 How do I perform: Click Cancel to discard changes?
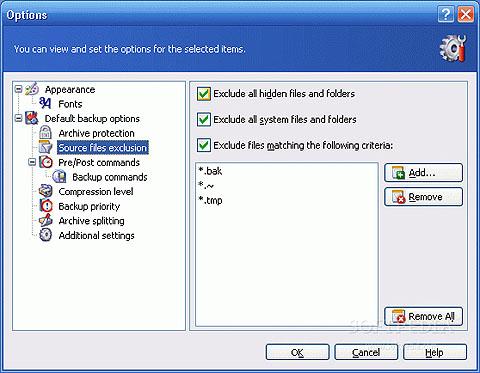pyautogui.click(x=366, y=352)
